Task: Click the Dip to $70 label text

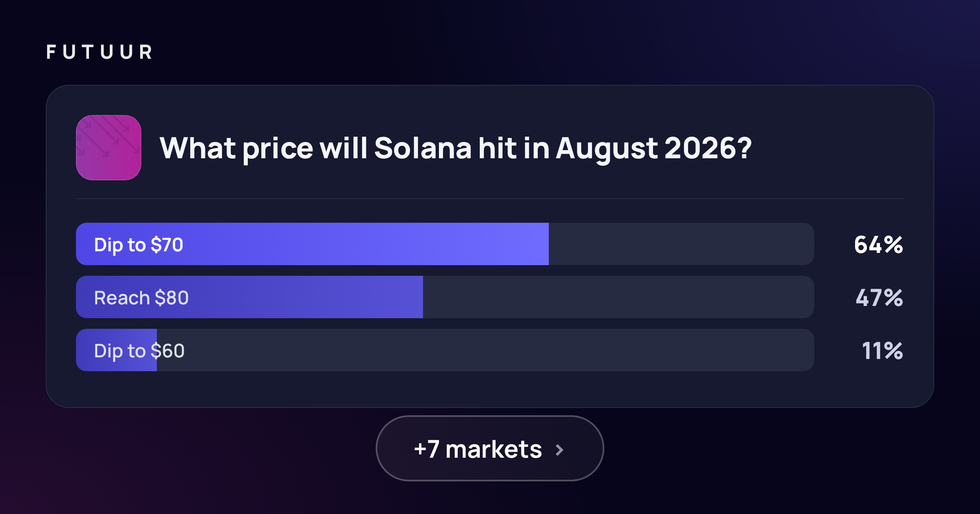Action: coord(138,245)
